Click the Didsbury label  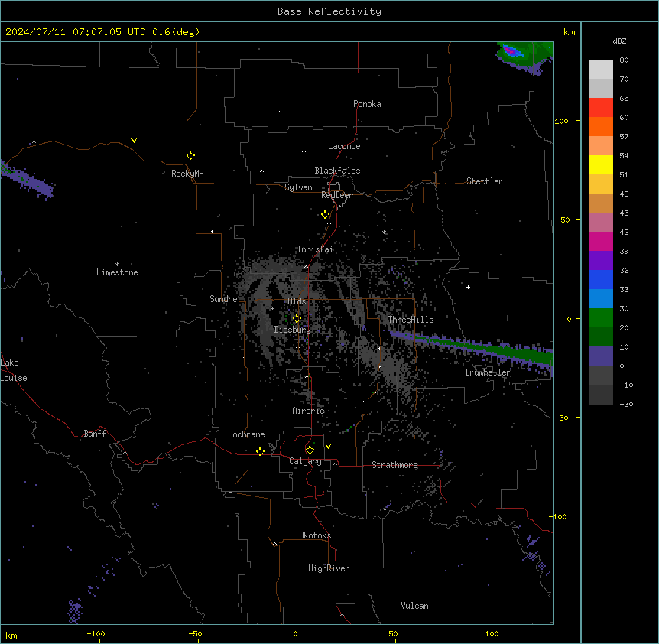point(293,330)
